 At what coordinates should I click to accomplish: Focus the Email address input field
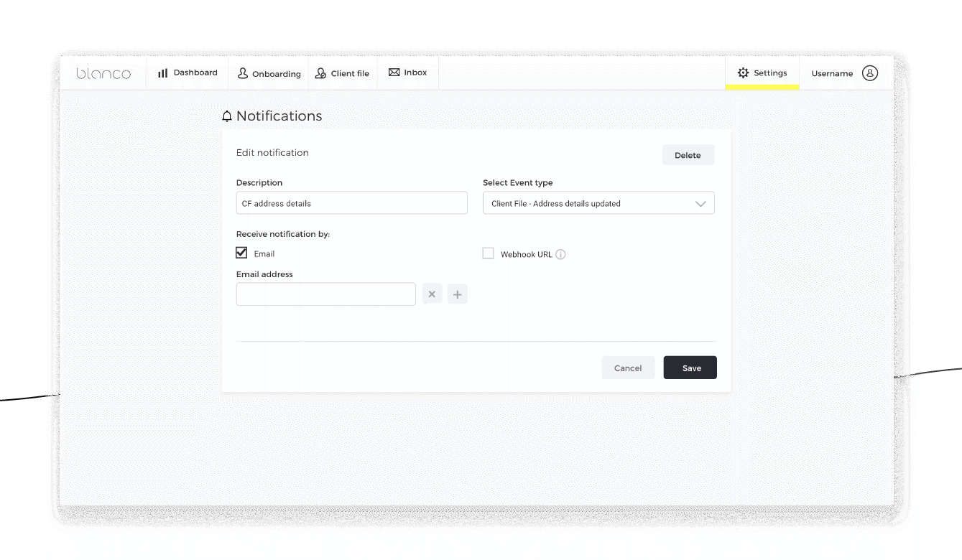point(326,294)
